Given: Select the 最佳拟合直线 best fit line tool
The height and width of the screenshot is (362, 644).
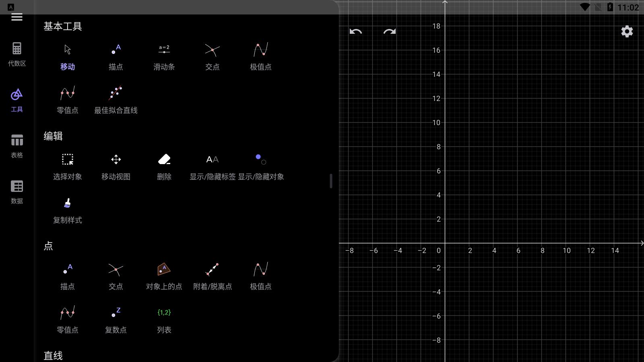Looking at the screenshot, I should click(x=116, y=100).
